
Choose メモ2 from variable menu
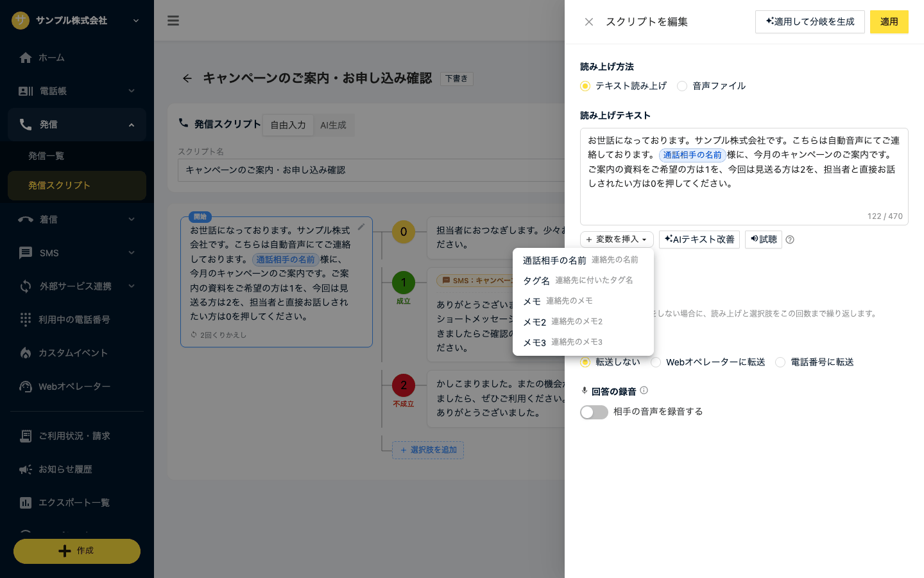[583, 322]
